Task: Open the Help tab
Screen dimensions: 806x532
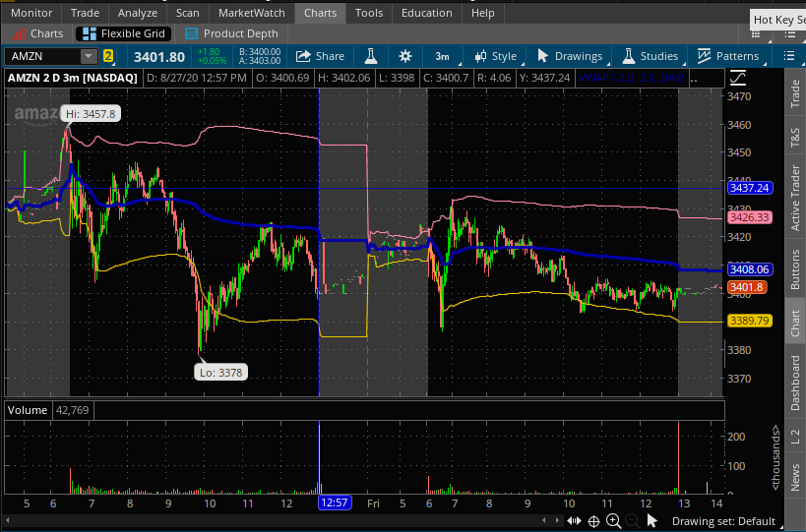Action: click(482, 13)
